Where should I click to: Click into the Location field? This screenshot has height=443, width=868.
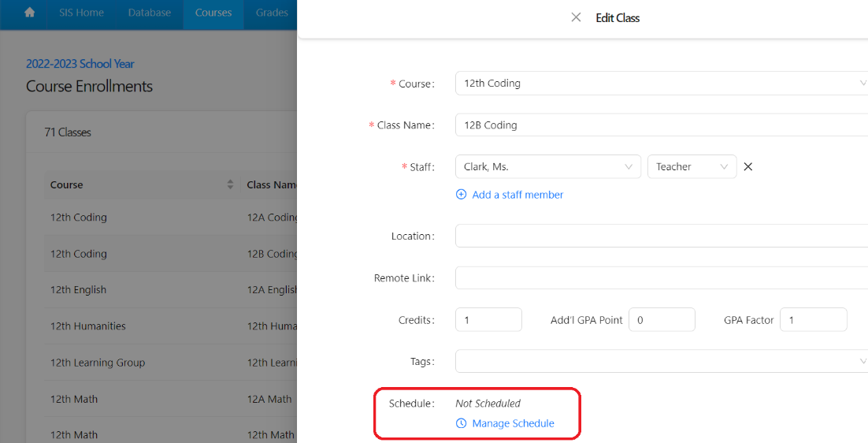(662, 236)
